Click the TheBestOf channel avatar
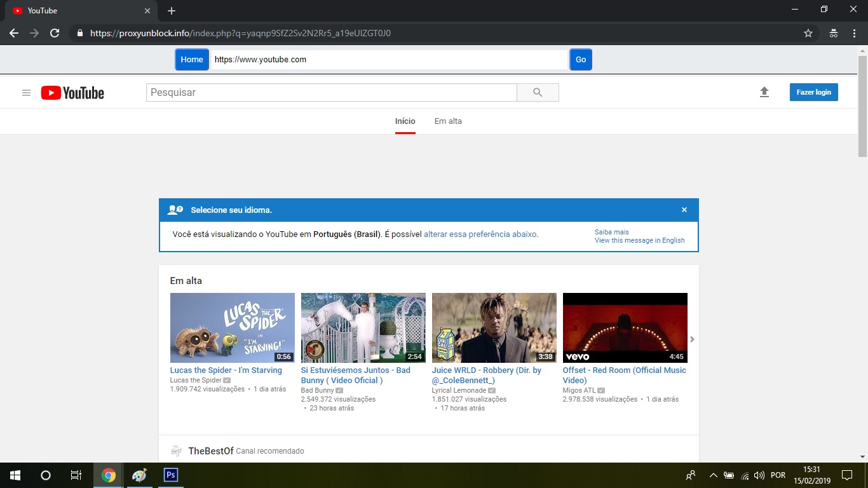This screenshot has width=868, height=488. [176, 451]
